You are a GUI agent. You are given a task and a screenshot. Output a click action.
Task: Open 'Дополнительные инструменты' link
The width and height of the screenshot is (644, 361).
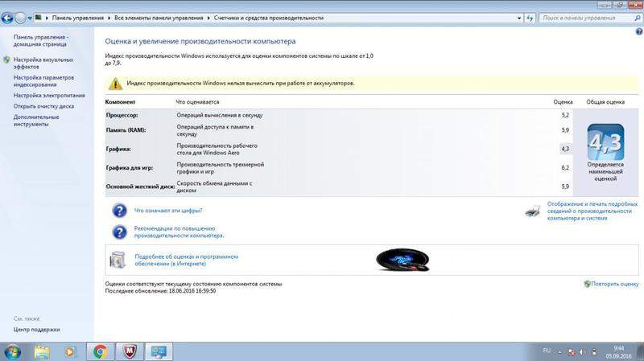[x=36, y=120]
